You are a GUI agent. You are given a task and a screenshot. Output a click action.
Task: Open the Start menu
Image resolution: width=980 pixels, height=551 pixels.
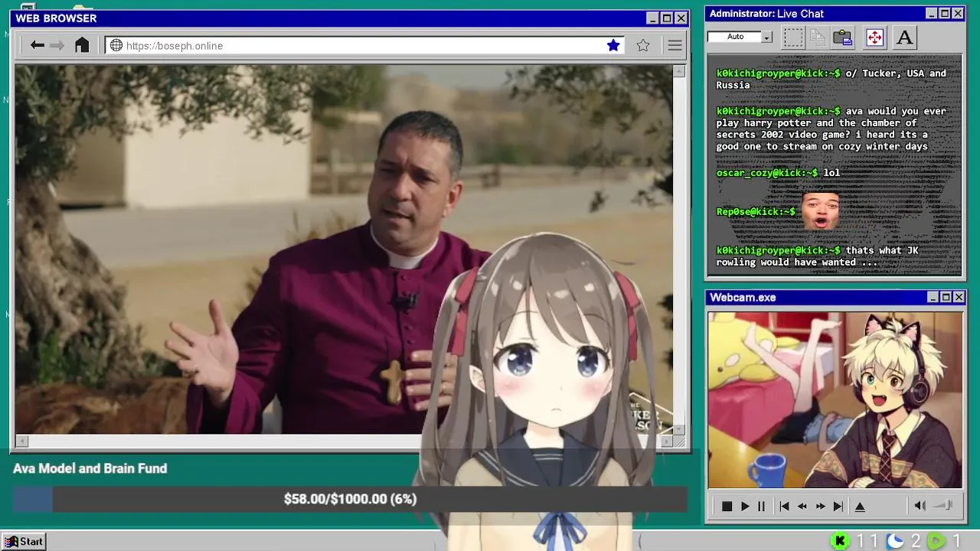[24, 542]
